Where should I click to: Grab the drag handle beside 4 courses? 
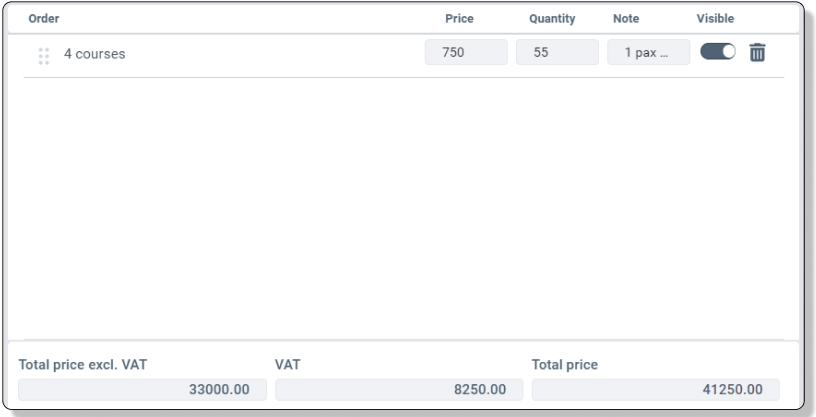(x=43, y=55)
